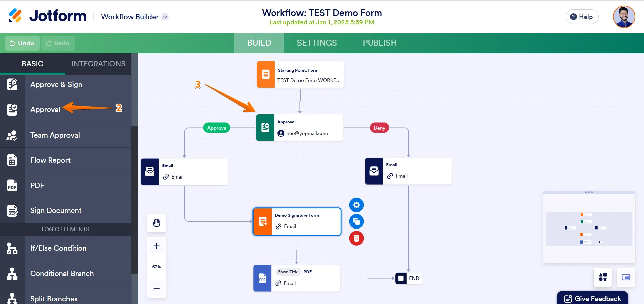The height and width of the screenshot is (304, 644).
Task: Delete the Demo Signature Form node
Action: click(356, 238)
